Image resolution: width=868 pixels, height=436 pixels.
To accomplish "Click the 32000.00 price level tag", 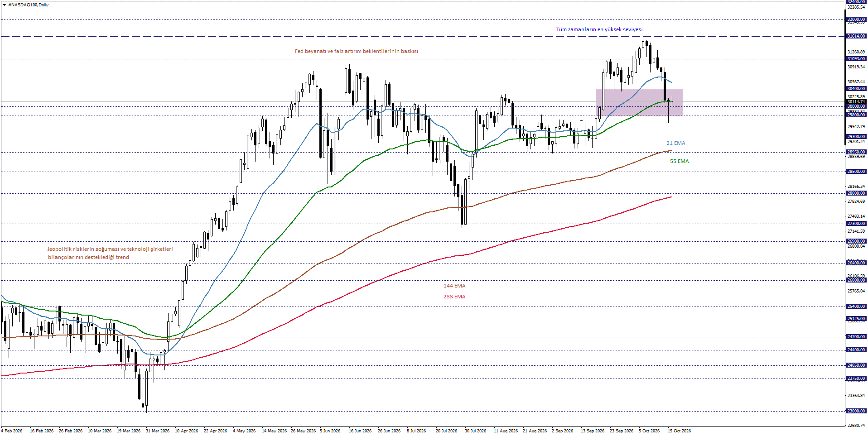I will pyautogui.click(x=856, y=19).
